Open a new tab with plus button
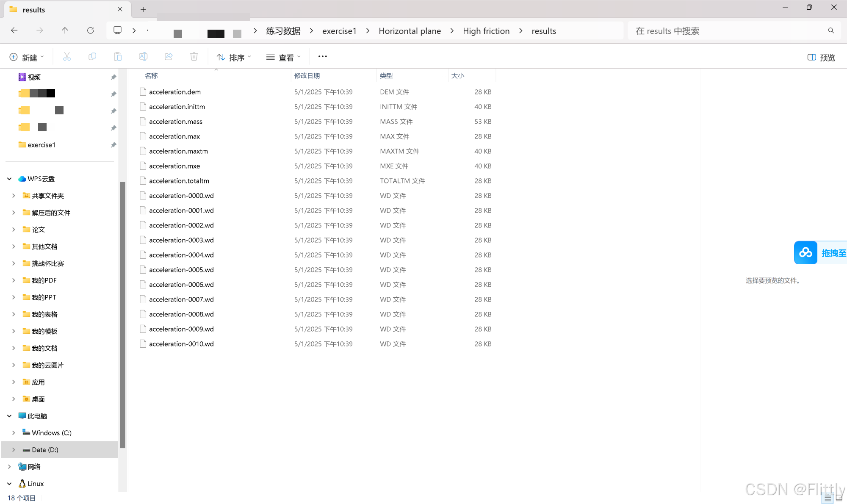Viewport: 847px width, 504px height. (x=143, y=9)
